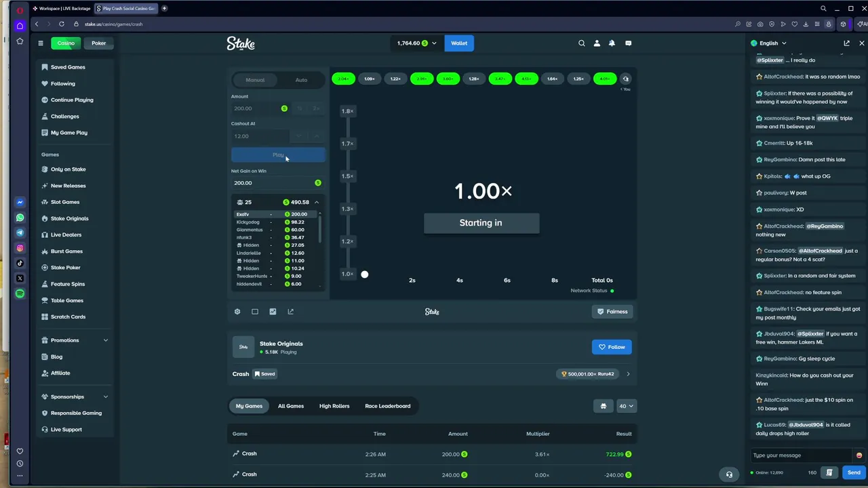The image size is (868, 488).
Task: Open live support headset floating button
Action: point(729,474)
